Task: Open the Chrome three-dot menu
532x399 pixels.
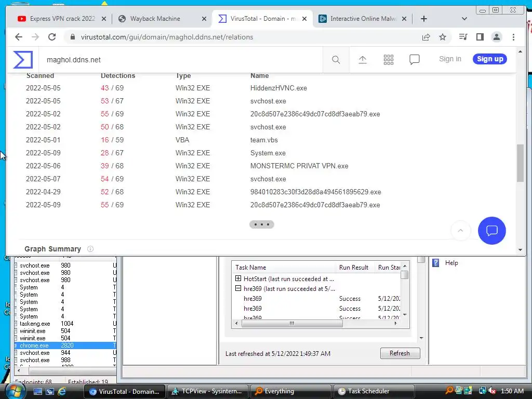Action: click(x=513, y=37)
